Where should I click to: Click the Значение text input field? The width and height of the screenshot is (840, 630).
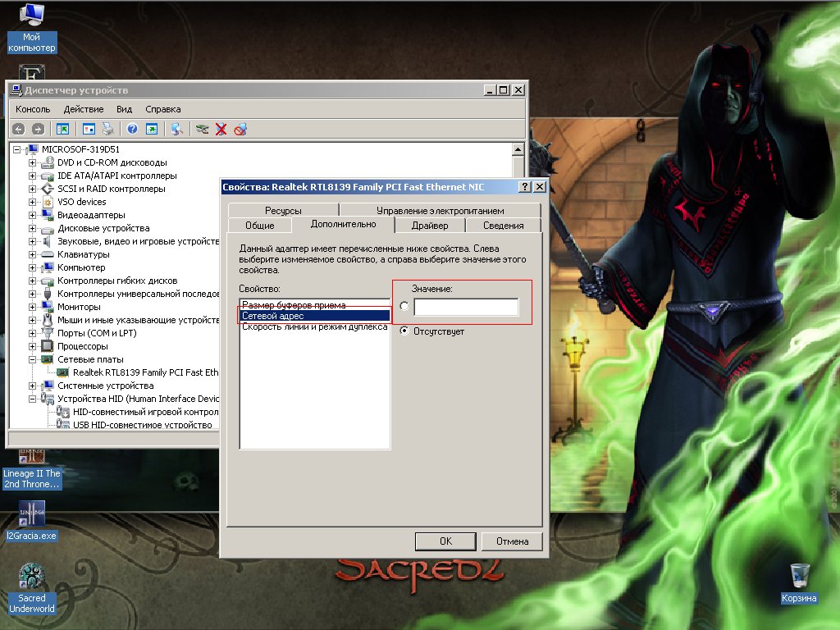[x=466, y=307]
